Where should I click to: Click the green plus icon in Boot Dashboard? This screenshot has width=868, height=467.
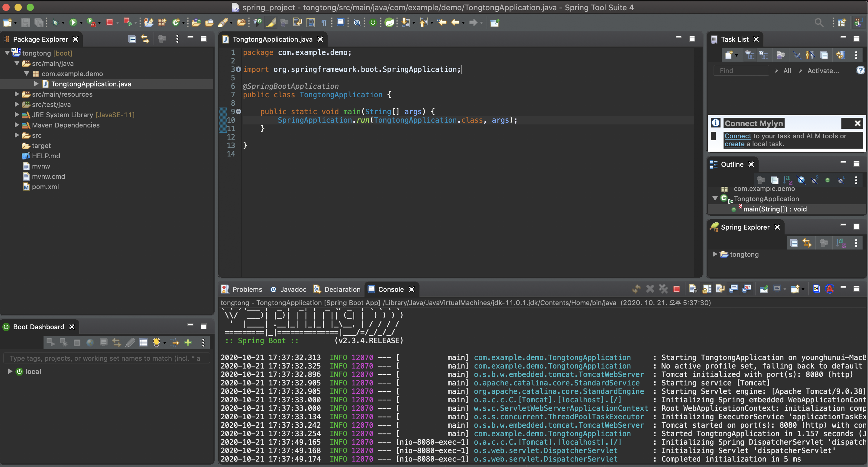[x=188, y=343]
